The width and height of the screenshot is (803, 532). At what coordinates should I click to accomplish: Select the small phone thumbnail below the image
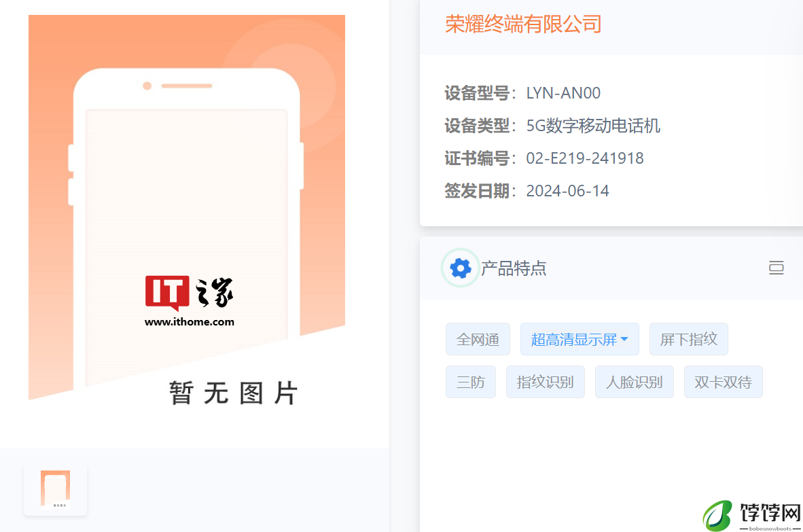[x=55, y=489]
